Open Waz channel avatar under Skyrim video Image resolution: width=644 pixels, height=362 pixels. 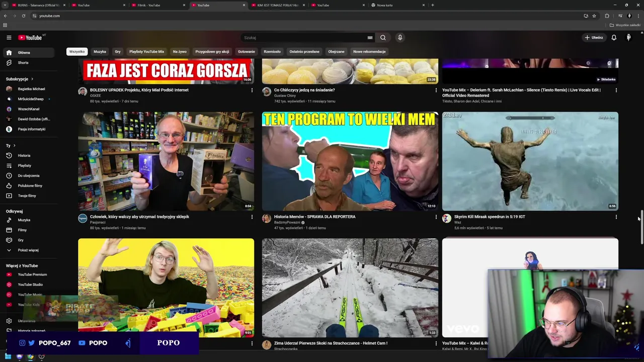point(447,218)
